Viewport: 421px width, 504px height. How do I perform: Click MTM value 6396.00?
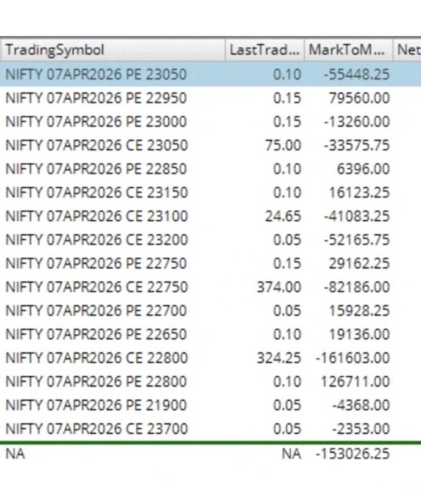[x=363, y=169]
